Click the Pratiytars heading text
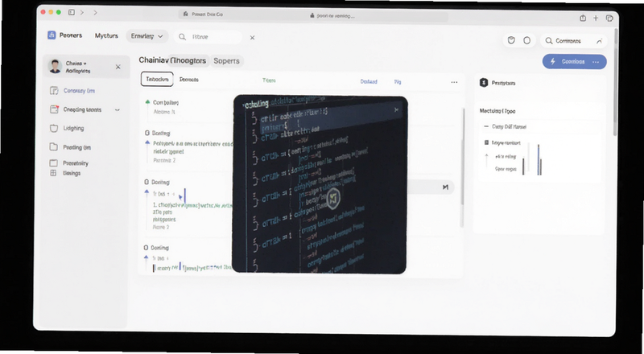644x354 pixels. [x=504, y=83]
